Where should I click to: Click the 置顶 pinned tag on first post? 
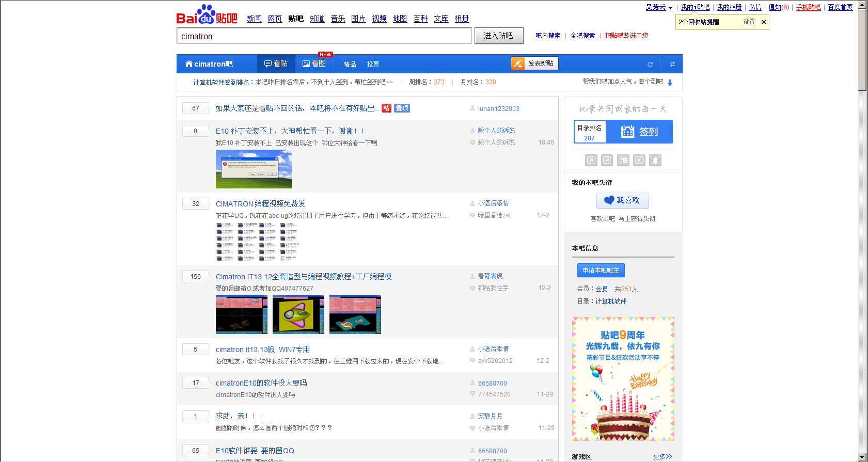coord(402,108)
